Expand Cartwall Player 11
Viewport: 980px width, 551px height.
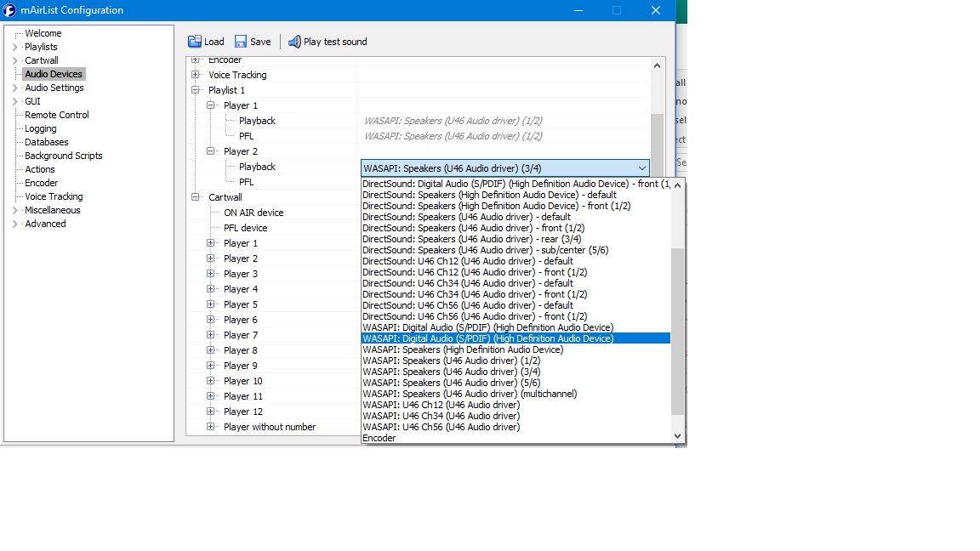coord(211,396)
